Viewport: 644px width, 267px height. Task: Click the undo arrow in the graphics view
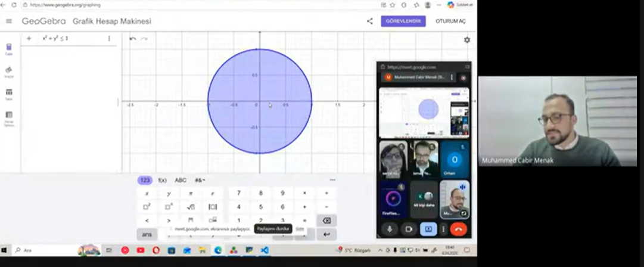(133, 39)
